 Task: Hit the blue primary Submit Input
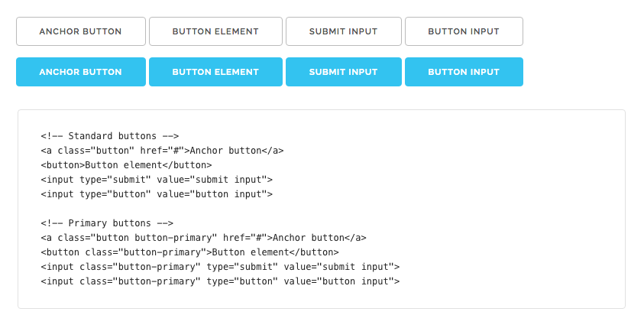(343, 72)
